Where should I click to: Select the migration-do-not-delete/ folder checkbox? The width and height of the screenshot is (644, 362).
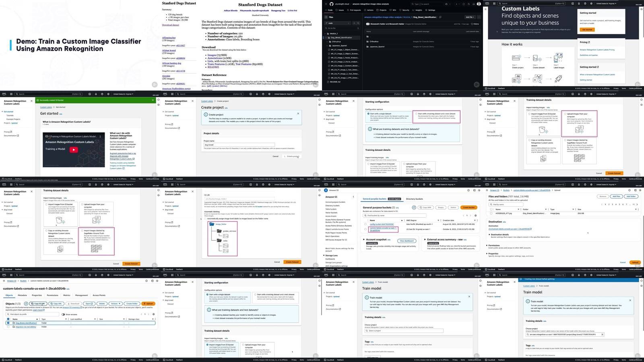pyautogui.click(x=8, y=327)
